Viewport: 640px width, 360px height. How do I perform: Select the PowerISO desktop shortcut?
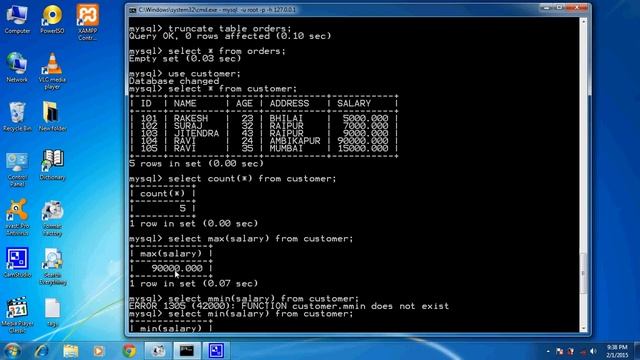pos(52,20)
